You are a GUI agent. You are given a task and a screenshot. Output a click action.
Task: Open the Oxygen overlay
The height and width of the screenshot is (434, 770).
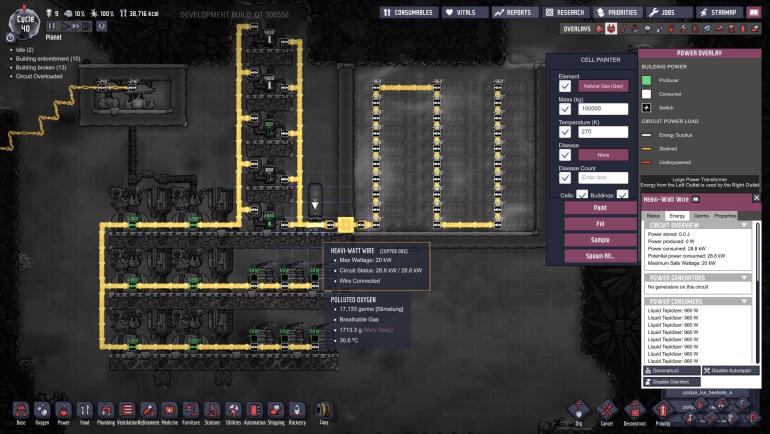click(x=599, y=29)
